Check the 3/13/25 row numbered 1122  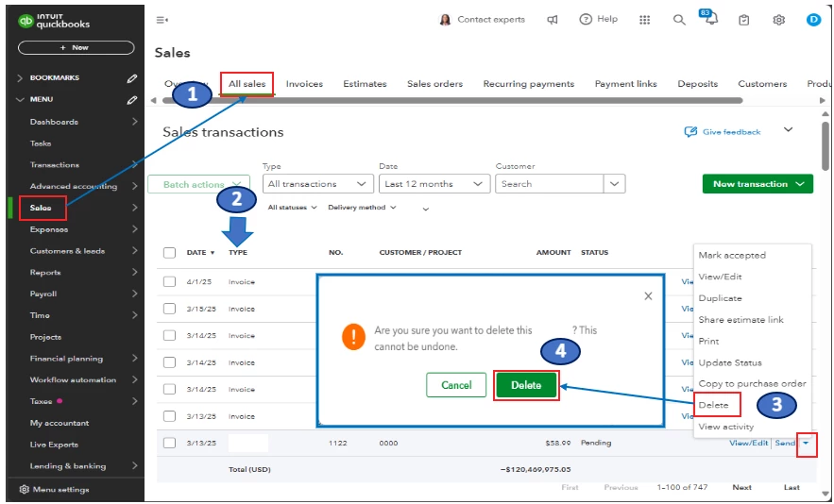tap(169, 443)
